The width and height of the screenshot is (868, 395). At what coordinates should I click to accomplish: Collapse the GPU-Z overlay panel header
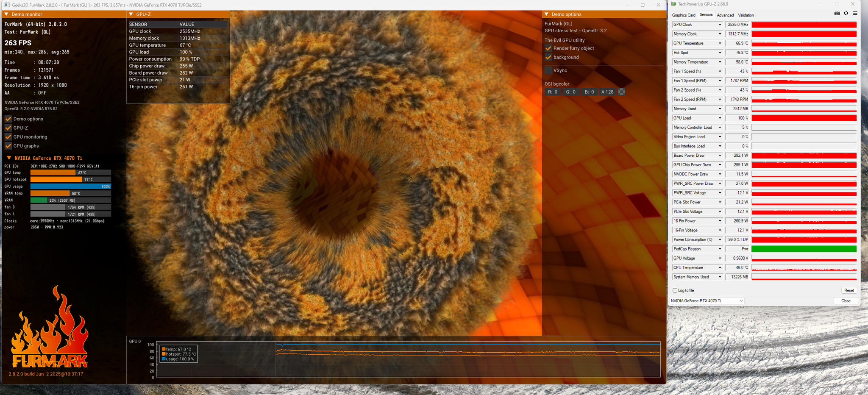(x=131, y=14)
